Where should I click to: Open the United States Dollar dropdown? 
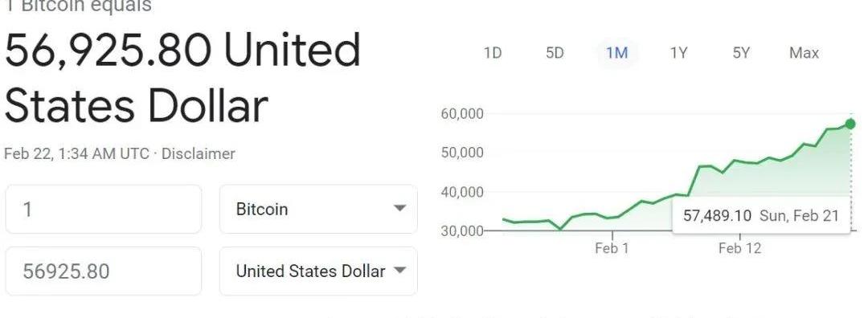[x=318, y=271]
